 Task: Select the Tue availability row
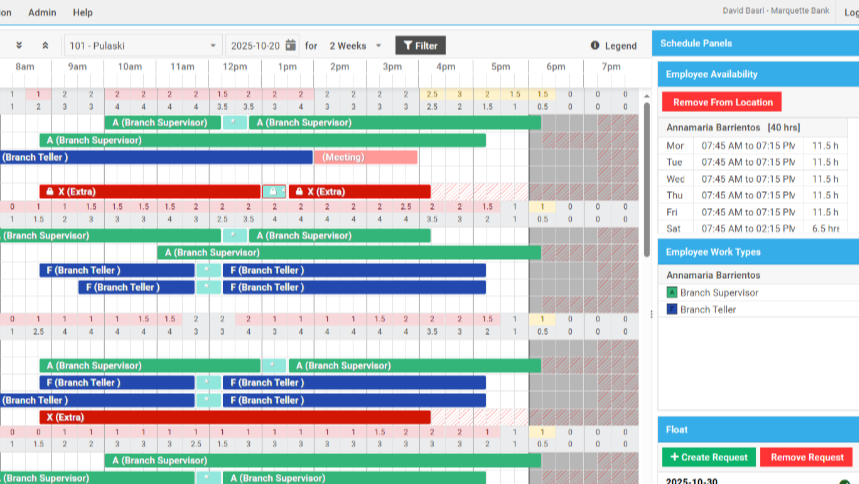pos(753,162)
